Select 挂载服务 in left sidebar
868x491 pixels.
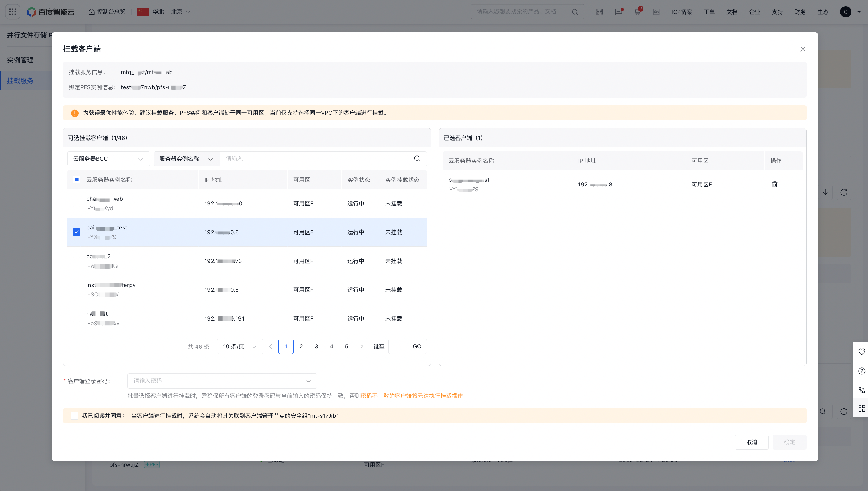[20, 81]
